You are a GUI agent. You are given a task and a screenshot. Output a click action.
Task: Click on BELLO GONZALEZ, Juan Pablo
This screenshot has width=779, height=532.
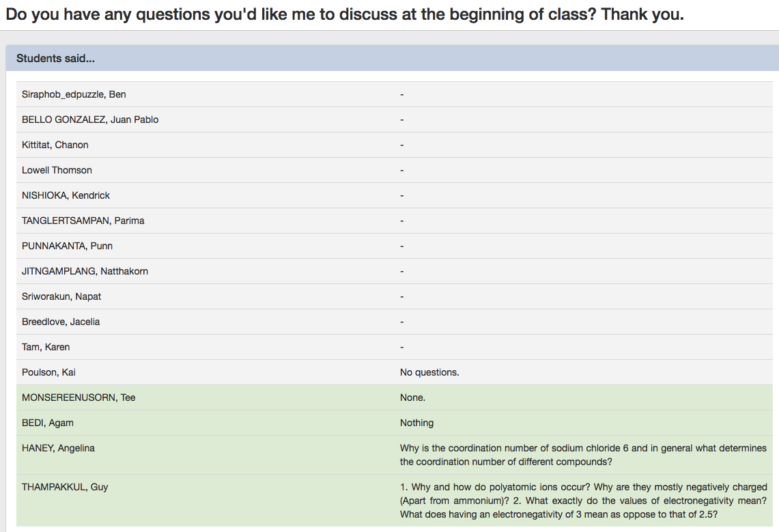tap(90, 120)
